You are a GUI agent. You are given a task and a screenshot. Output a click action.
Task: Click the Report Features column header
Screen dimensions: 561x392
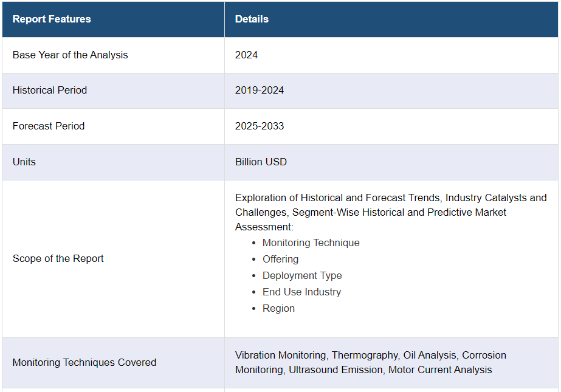pos(52,19)
